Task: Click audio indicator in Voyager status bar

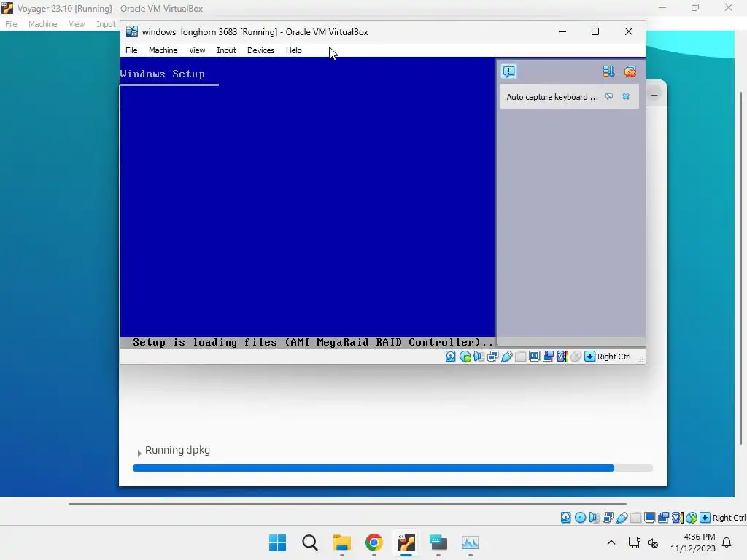Action: 594,518
